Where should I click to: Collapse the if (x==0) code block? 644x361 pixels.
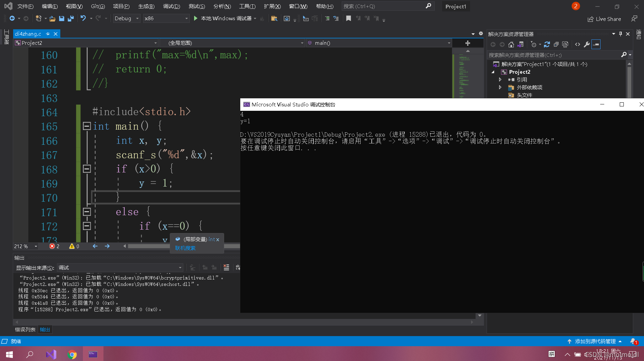click(87, 226)
